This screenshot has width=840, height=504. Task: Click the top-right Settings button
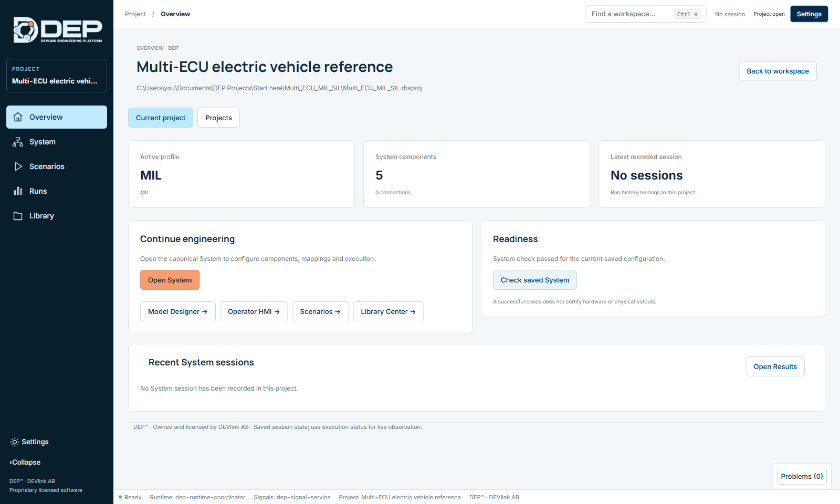809,14
